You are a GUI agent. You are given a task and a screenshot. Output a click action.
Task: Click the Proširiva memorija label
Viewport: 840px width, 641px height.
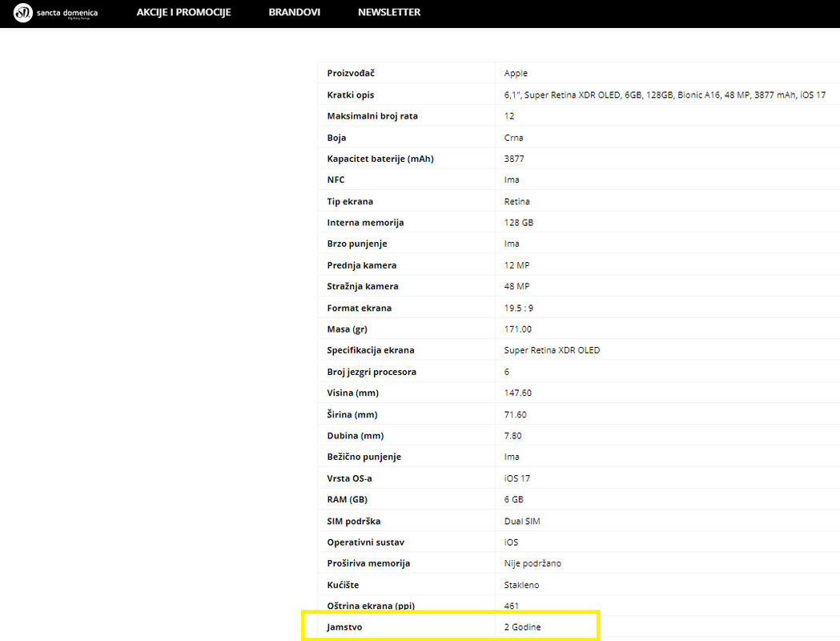point(368,563)
